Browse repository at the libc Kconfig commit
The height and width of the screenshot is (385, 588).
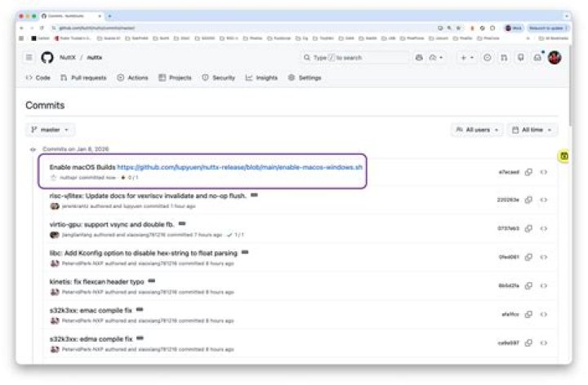[x=543, y=257]
